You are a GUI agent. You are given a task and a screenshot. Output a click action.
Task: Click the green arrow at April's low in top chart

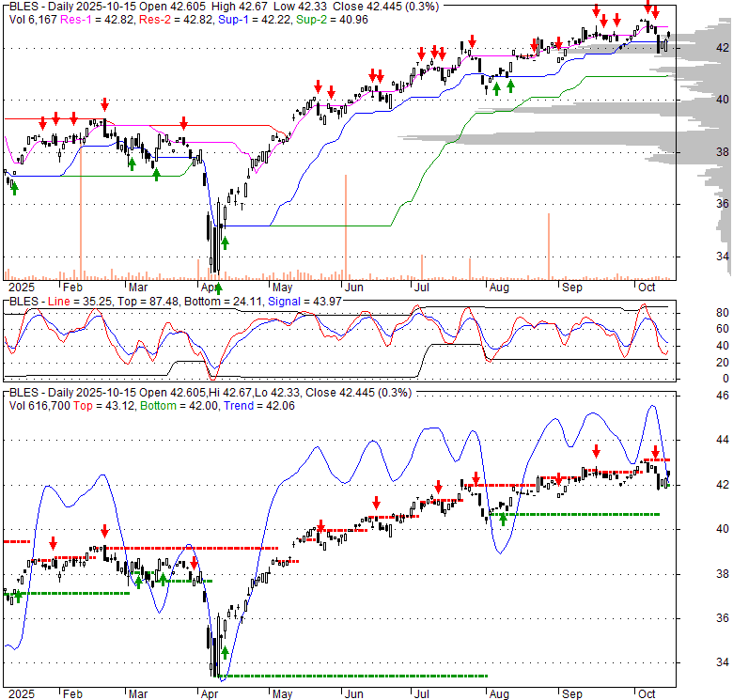coord(217,288)
